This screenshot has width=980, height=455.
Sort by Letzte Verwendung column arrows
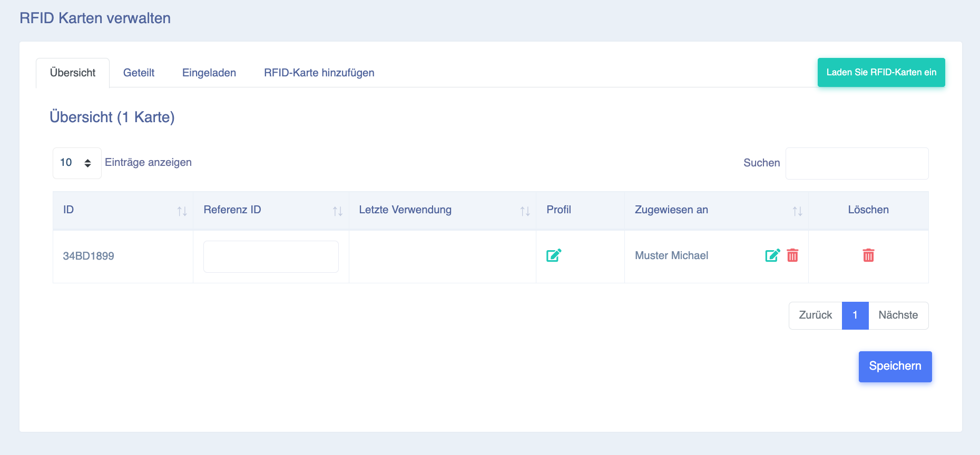pos(525,211)
